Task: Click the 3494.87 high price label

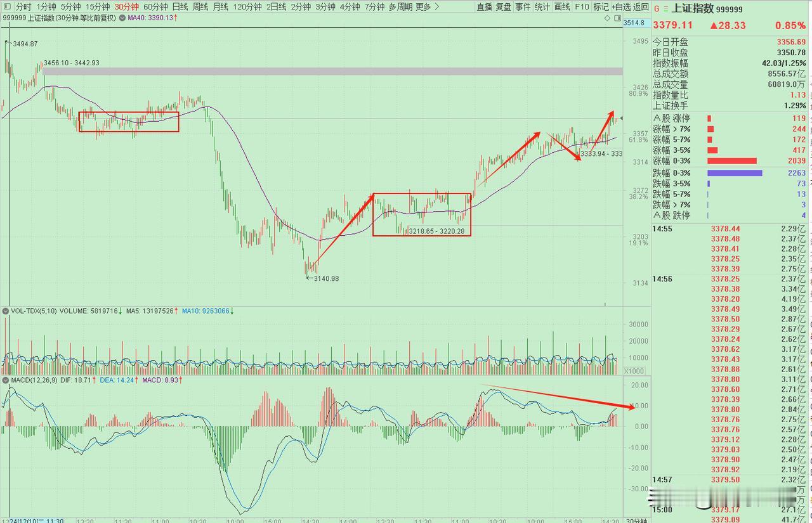Action: tap(25, 44)
